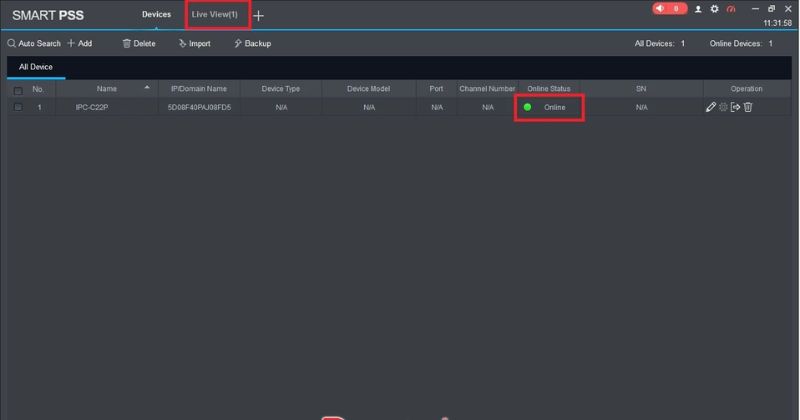Open the red system gauge icon
Viewport: 800px width, 420px height.
pyautogui.click(x=731, y=9)
